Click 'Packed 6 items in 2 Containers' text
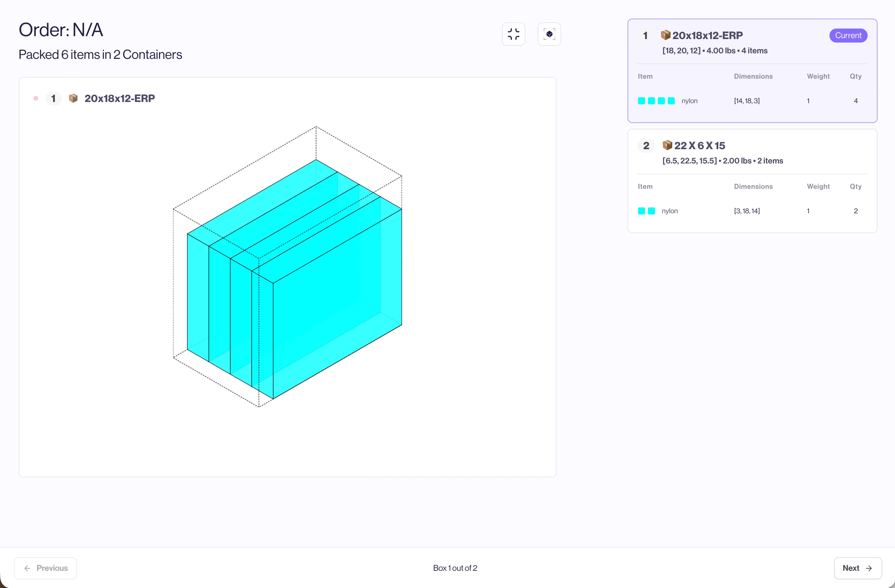Viewport: 895px width, 588px height. point(101,54)
